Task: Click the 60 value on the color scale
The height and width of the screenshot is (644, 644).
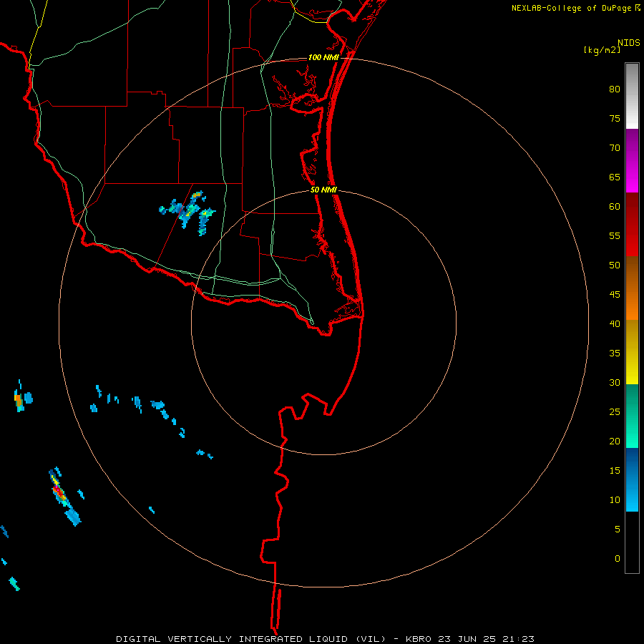Action: 615,207
